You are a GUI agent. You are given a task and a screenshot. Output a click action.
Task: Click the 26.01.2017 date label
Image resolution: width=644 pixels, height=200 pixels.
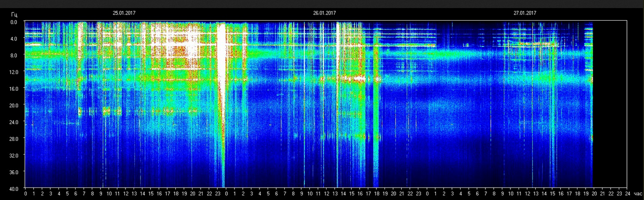click(324, 13)
